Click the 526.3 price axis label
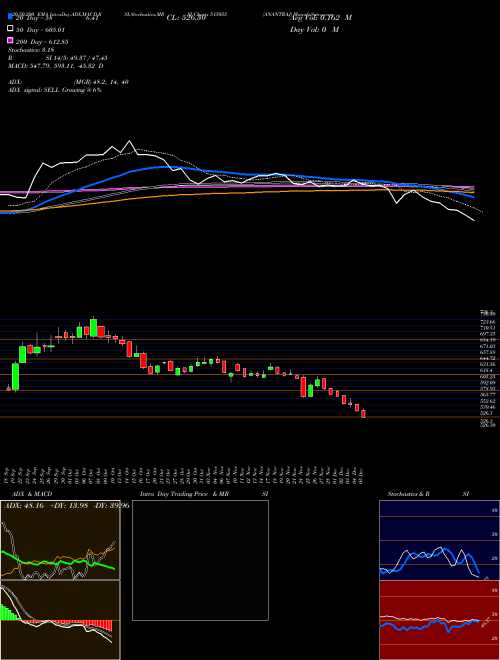Viewport: 500px width, 660px height. pos(487,413)
